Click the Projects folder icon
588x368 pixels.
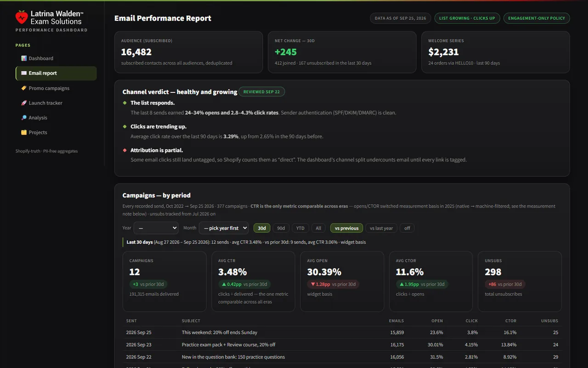[24, 132]
